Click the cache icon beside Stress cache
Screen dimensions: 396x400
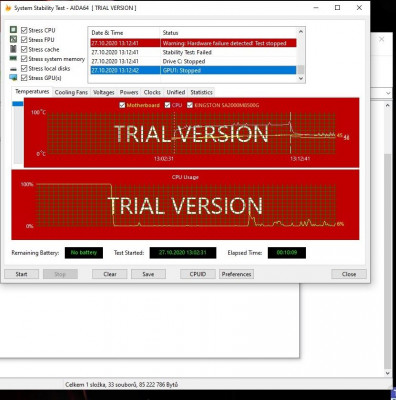[x=13, y=49]
